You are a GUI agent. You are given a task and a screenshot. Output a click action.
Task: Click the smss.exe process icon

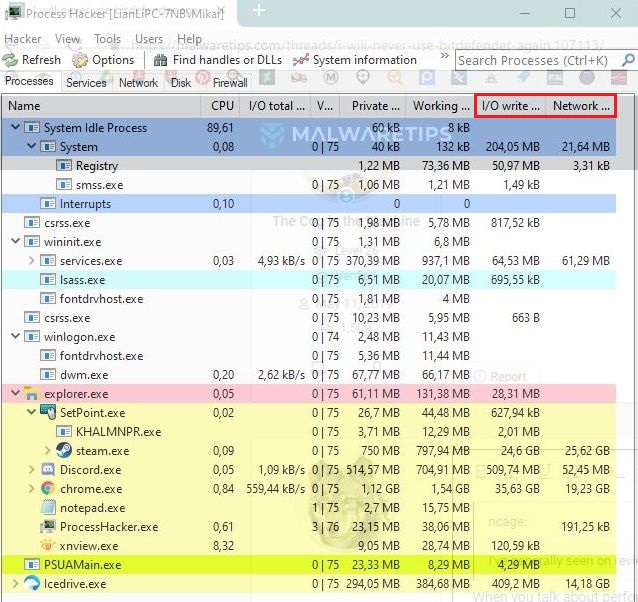pos(64,184)
